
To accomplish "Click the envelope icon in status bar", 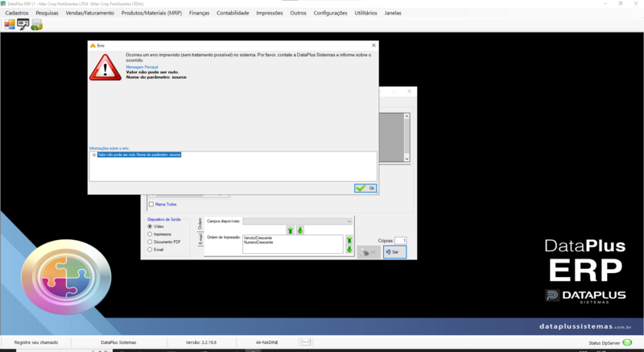I will tap(306, 342).
